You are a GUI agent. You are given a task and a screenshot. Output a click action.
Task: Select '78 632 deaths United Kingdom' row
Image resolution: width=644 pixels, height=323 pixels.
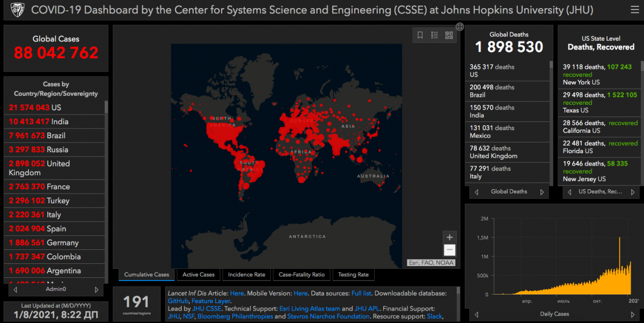point(507,153)
